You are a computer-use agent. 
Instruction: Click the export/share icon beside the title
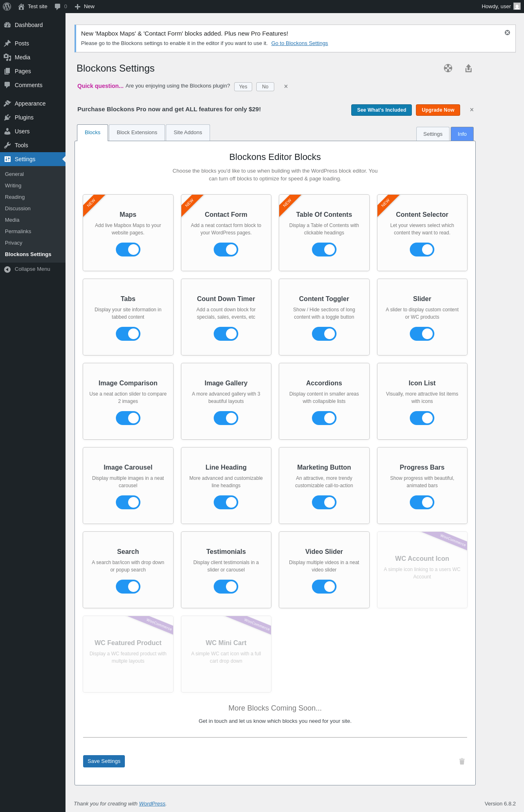[469, 68]
